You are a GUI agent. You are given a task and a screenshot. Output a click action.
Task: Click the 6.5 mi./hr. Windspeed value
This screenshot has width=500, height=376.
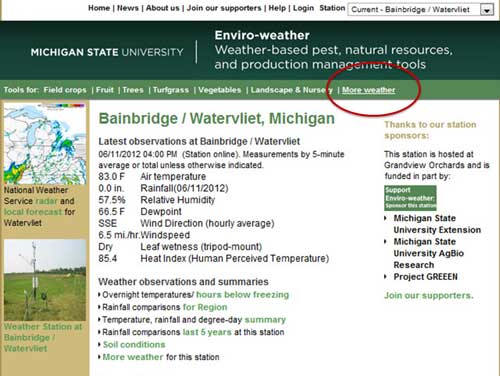[x=119, y=235]
